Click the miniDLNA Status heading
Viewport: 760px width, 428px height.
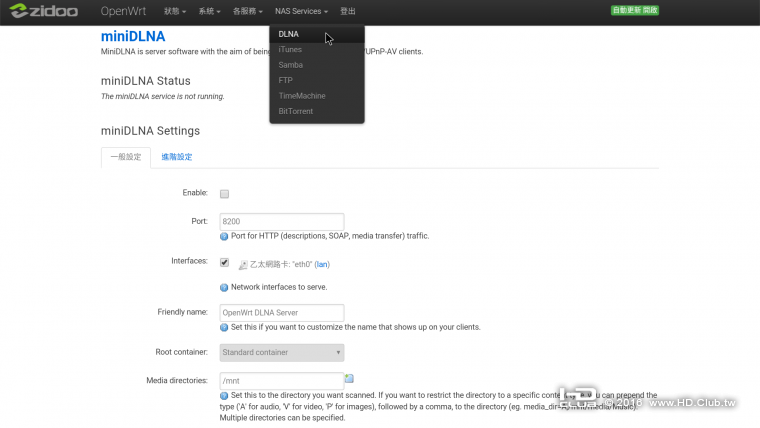tap(145, 81)
